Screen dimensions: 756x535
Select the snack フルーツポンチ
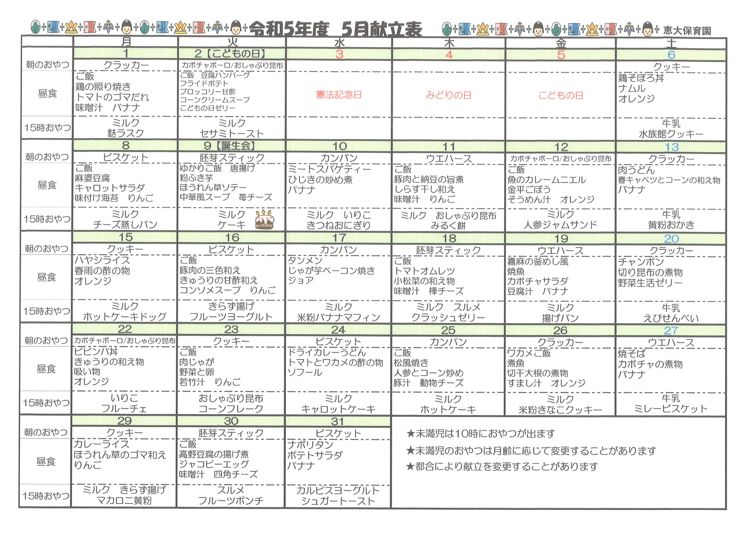230,501
